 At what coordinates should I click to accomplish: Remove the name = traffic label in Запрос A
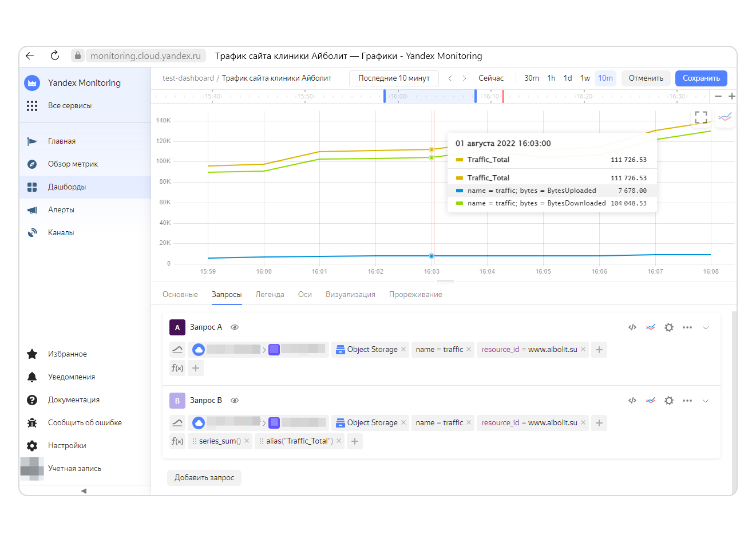469,350
